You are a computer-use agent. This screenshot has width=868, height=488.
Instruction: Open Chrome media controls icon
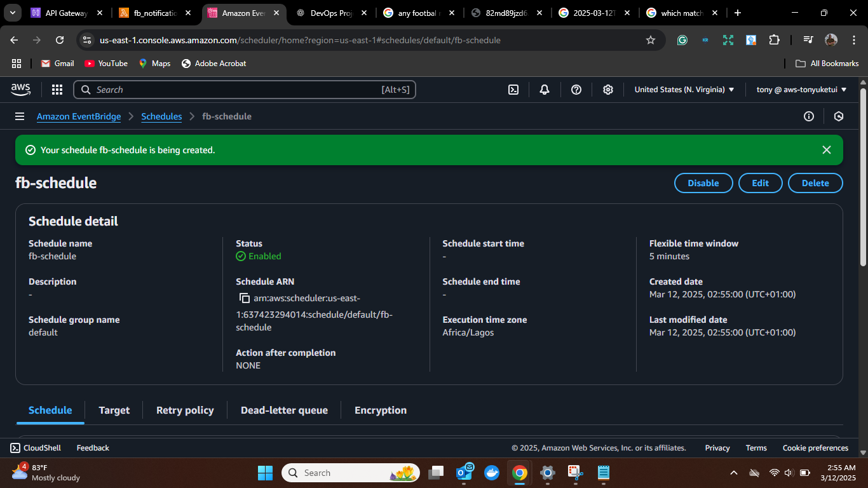pos(808,40)
